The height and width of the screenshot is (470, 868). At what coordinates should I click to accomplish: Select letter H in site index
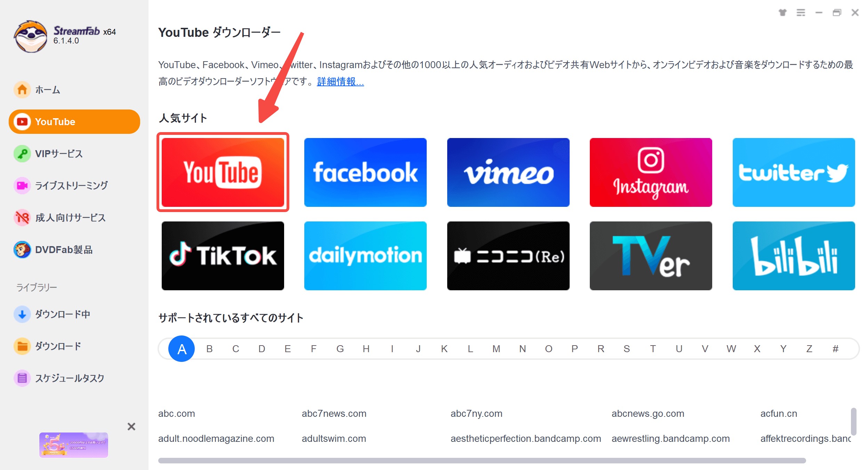coord(366,349)
